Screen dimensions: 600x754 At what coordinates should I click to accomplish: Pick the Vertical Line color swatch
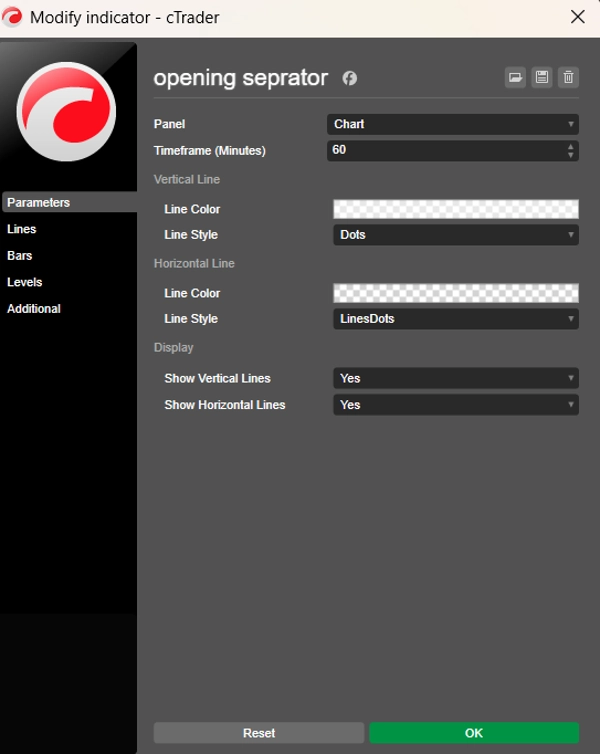pos(456,209)
